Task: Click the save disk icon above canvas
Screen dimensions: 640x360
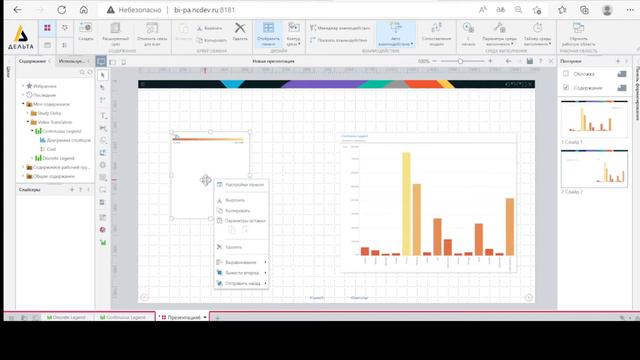Action: tap(529, 61)
